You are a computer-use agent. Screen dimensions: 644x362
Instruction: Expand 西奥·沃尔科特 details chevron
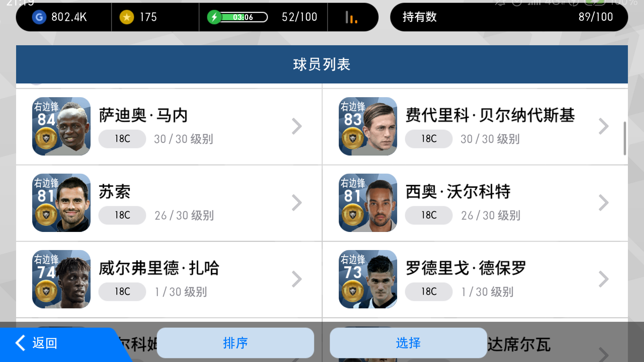click(603, 203)
